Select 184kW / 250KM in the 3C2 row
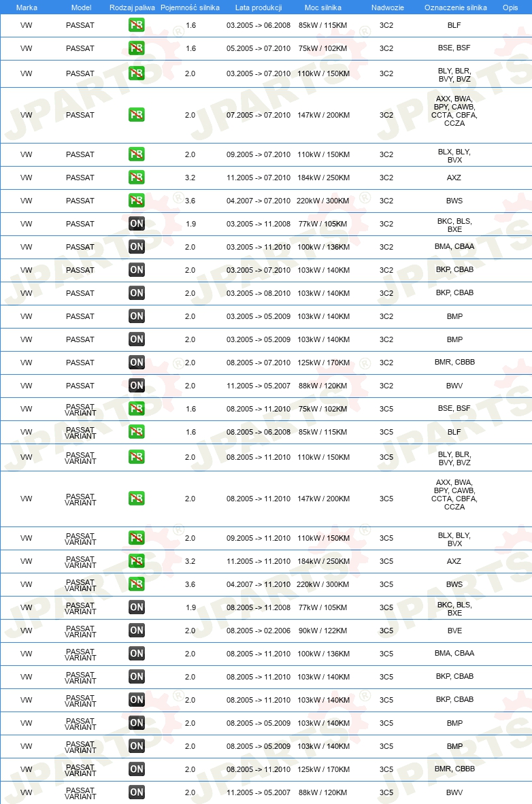The height and width of the screenshot is (804, 532). (323, 178)
